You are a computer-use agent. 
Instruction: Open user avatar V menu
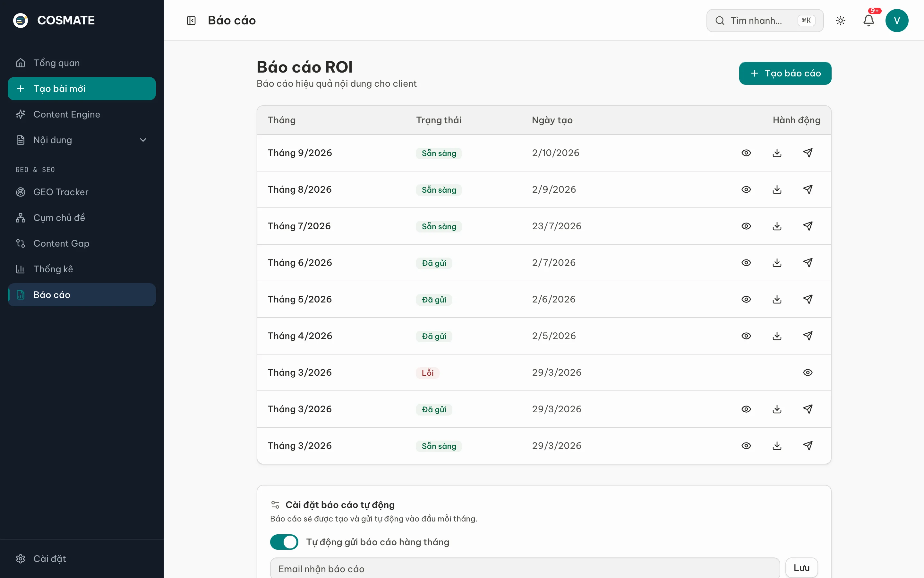point(897,20)
